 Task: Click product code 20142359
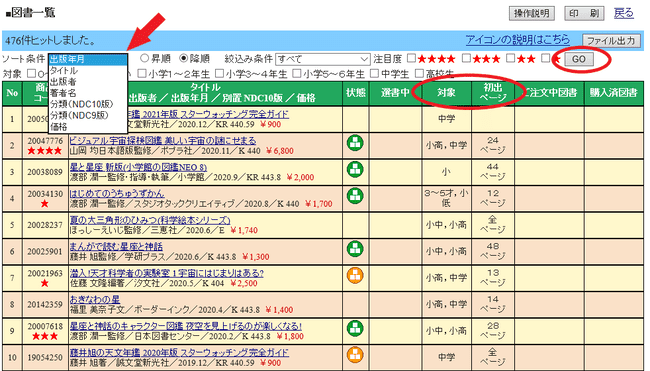[x=45, y=305]
